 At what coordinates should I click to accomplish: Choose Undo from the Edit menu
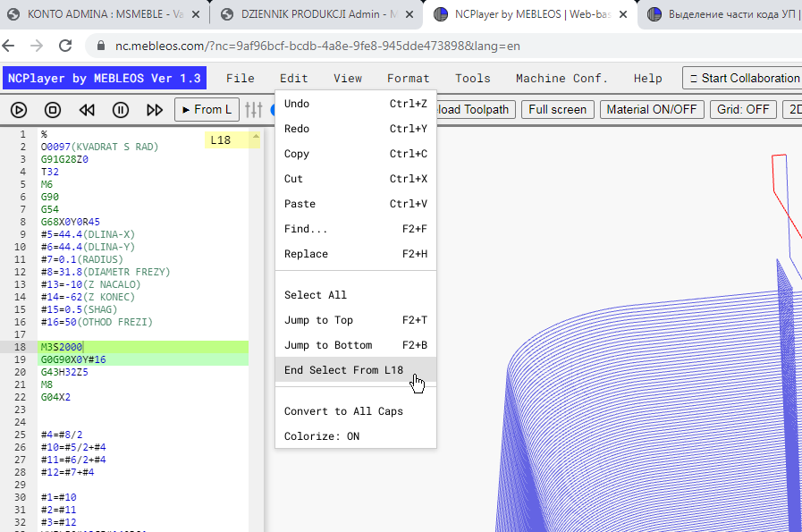pyautogui.click(x=356, y=104)
